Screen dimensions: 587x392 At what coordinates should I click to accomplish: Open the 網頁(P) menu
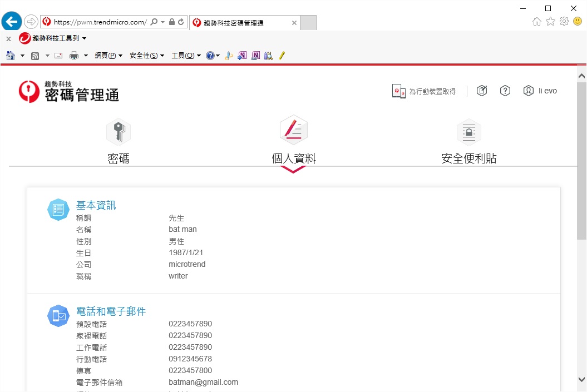pos(108,56)
